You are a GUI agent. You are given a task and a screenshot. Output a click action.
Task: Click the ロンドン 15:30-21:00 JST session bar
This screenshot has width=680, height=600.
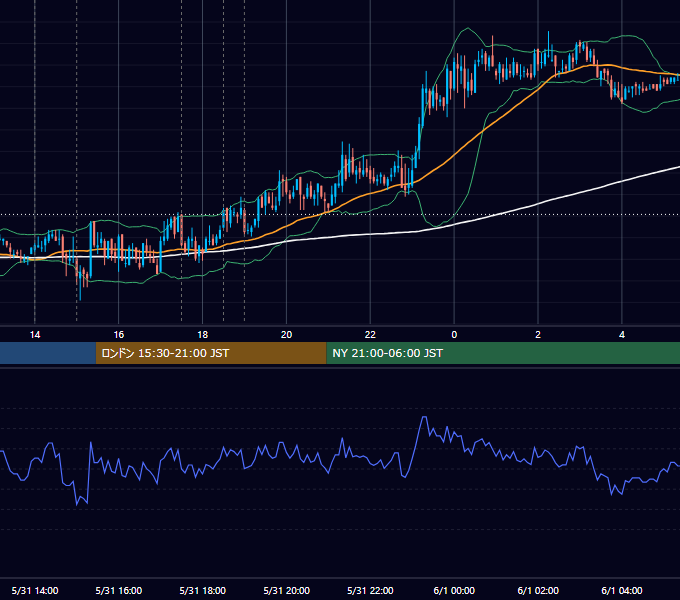click(x=211, y=353)
